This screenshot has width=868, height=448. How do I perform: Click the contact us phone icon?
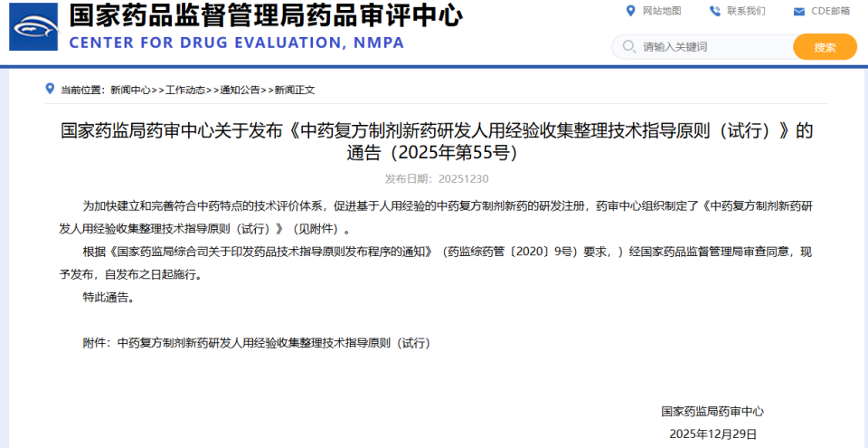714,11
